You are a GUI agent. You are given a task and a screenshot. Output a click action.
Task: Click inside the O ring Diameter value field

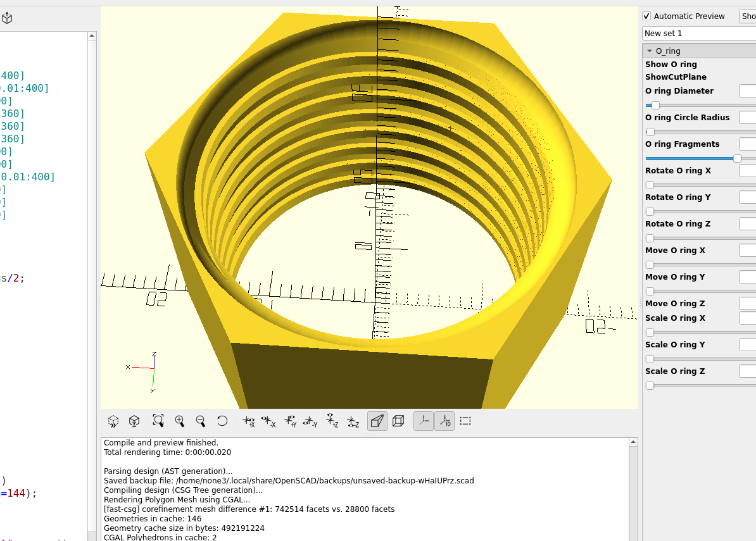click(x=748, y=90)
